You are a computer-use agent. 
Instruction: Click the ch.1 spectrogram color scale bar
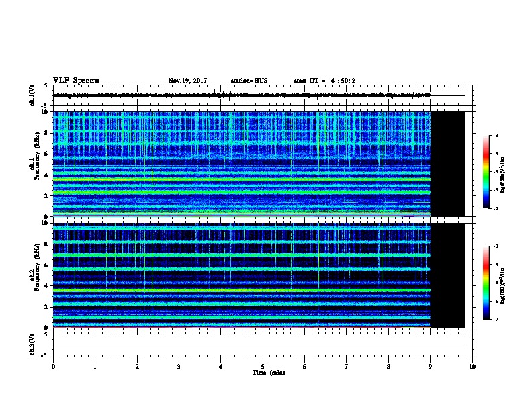486,172
